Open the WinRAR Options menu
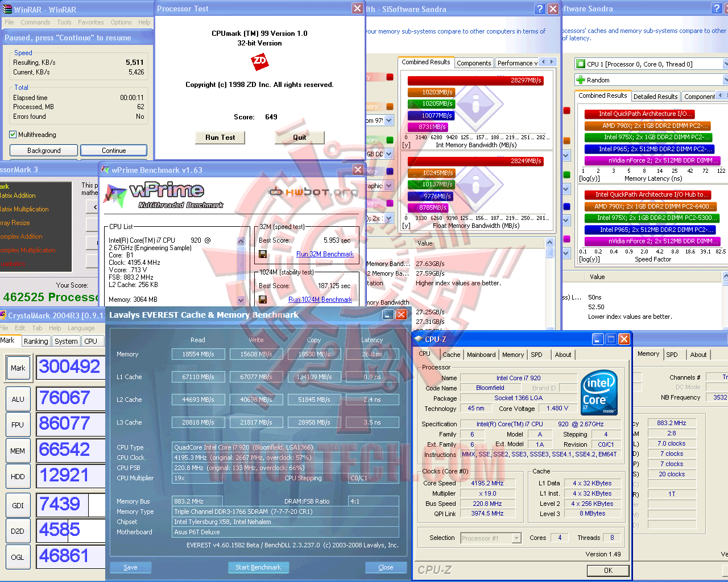This screenshot has height=582, width=728. tap(121, 22)
